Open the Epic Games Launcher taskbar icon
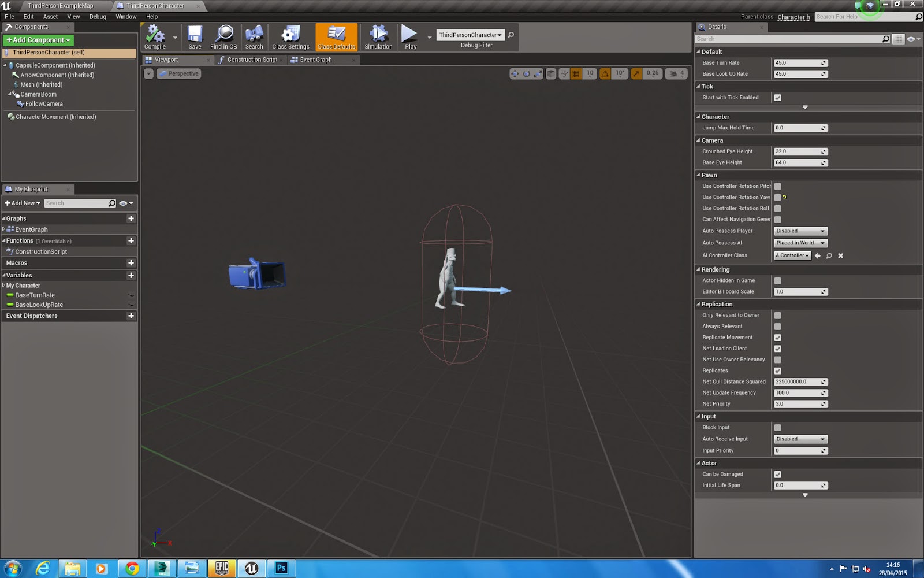Viewport: 924px width, 578px height. (222, 568)
